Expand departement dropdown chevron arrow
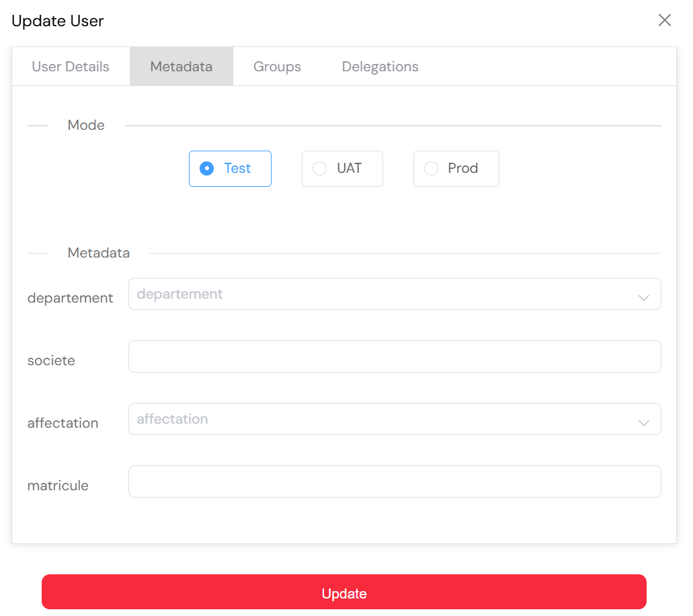Viewport: 693px width, 616px height. [643, 298]
